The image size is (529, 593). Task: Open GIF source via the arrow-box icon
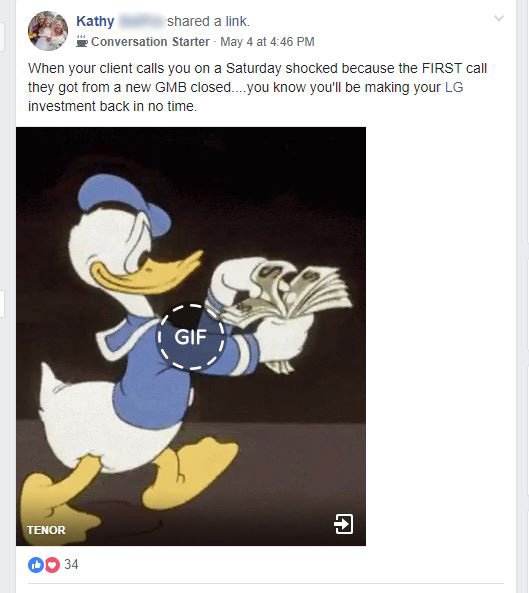click(343, 524)
